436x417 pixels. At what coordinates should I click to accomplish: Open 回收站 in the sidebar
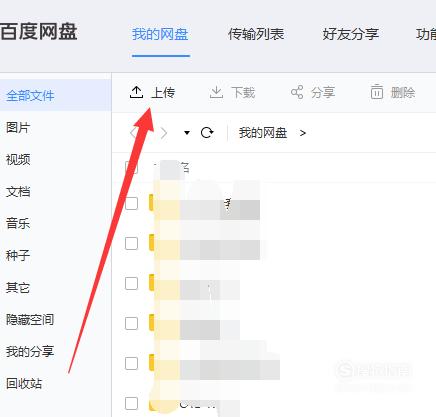click(24, 383)
